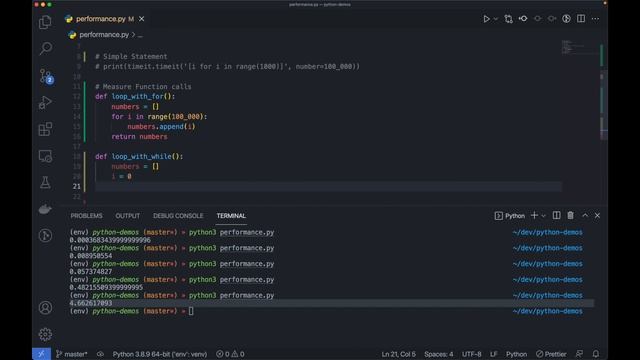The image size is (640, 360).
Task: Open the Explorer view in activity bar
Action: (x=45, y=22)
